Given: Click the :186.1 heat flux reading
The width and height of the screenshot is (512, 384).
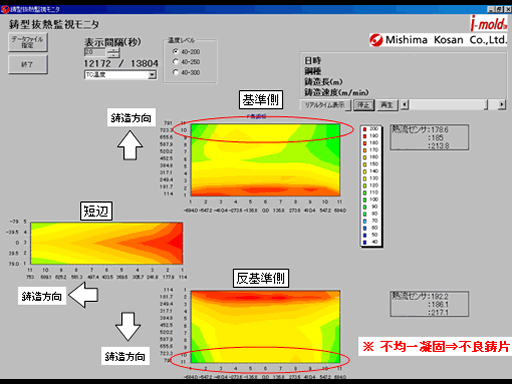Looking at the screenshot, I should (438, 304).
